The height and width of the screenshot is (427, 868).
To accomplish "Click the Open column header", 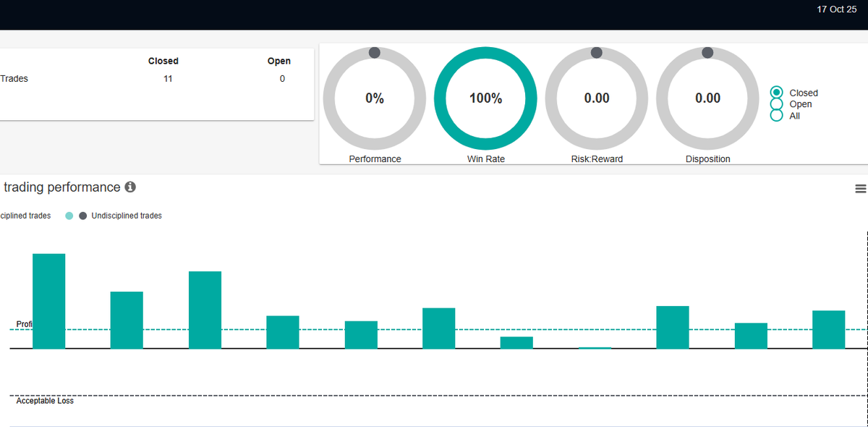I will (279, 62).
